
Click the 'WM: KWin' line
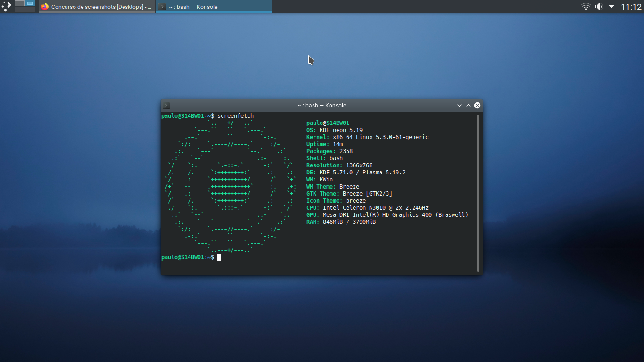point(320,180)
